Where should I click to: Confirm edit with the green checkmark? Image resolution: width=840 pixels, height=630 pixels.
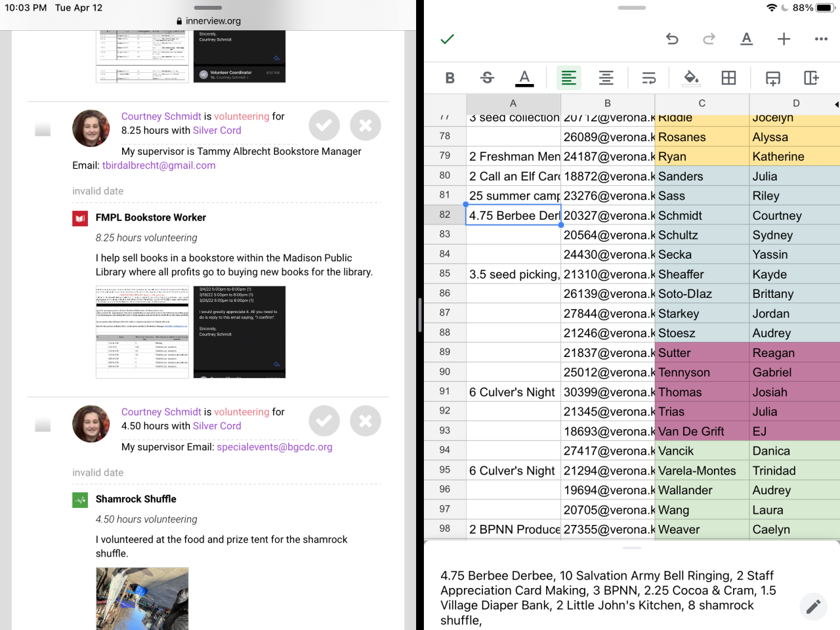click(x=448, y=39)
